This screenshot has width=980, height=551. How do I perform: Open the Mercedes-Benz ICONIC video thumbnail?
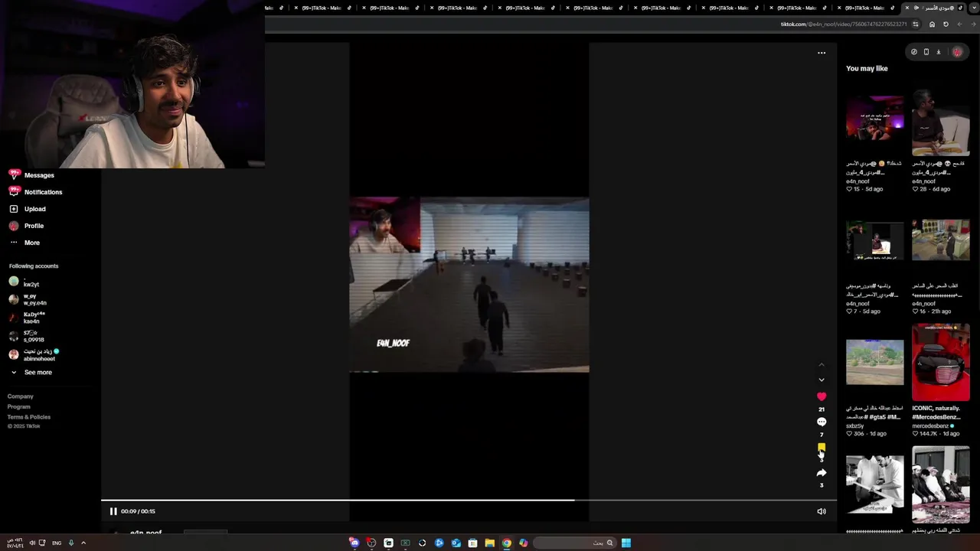[x=940, y=362]
